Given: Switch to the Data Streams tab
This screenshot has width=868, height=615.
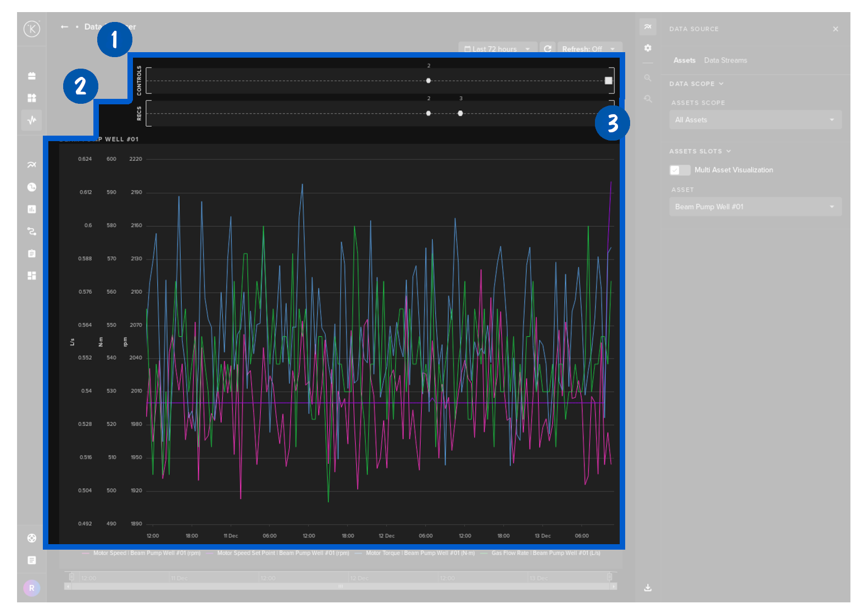Looking at the screenshot, I should (725, 60).
